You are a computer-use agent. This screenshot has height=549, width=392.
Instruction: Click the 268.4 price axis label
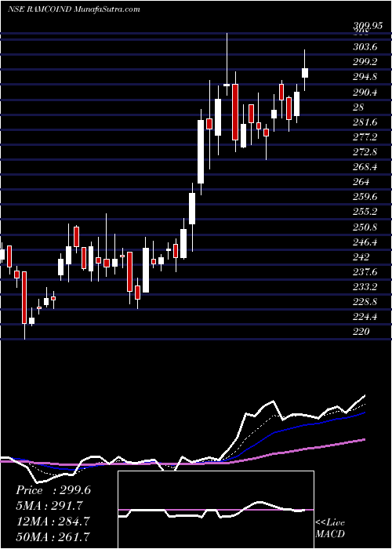pos(365,167)
